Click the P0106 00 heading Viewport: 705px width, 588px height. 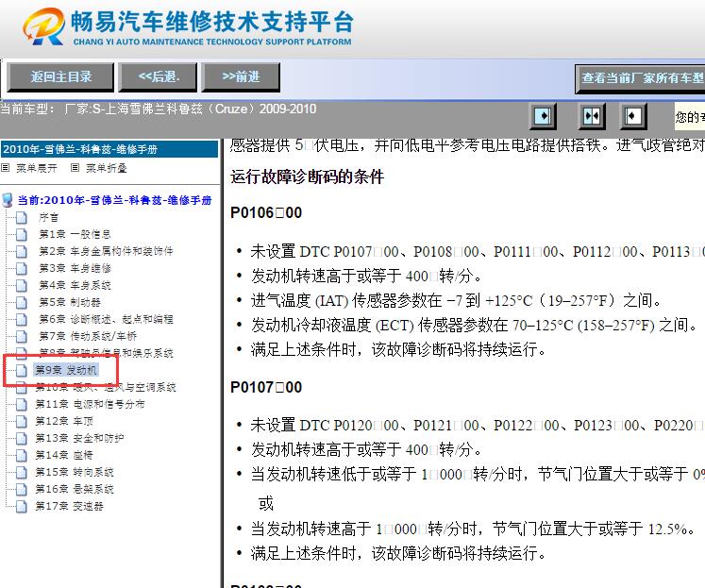pyautogui.click(x=266, y=212)
